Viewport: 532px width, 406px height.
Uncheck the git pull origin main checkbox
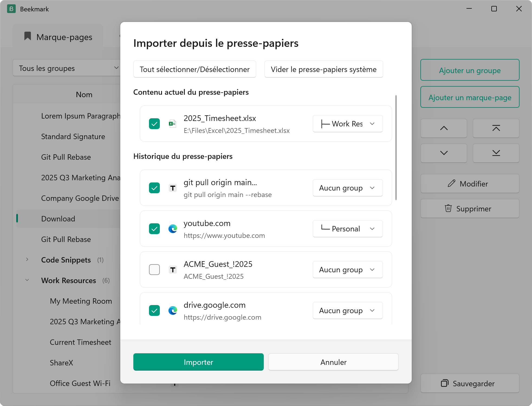[154, 188]
